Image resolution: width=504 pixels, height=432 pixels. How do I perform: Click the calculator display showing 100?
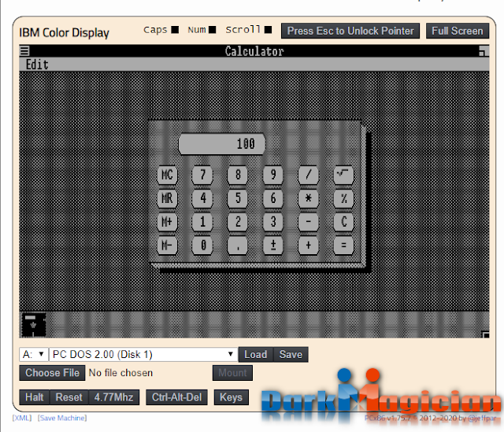(222, 144)
